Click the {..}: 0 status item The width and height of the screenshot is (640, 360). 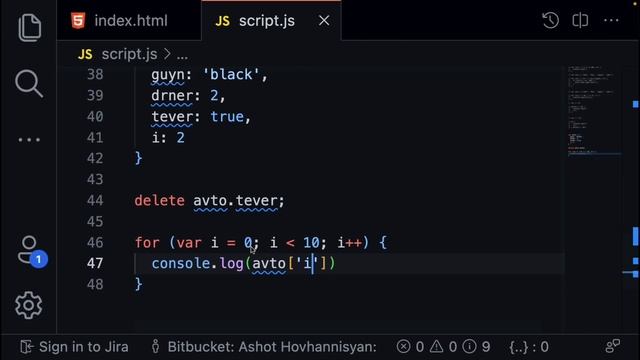click(529, 347)
